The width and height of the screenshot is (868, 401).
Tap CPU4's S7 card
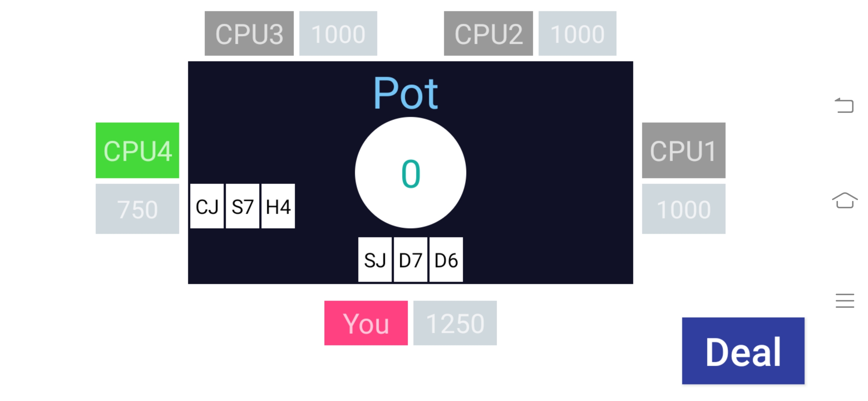pyautogui.click(x=243, y=206)
